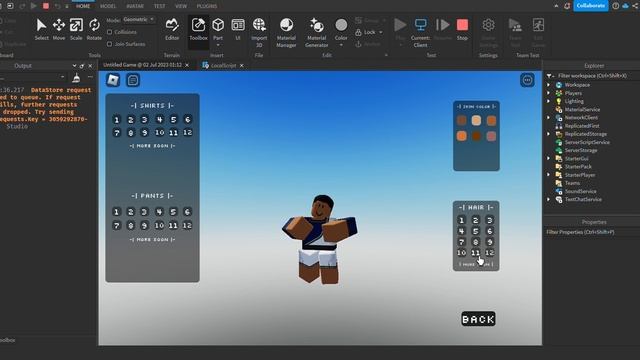Click the Current Client test icon
640x360 pixels.
[x=420, y=25]
